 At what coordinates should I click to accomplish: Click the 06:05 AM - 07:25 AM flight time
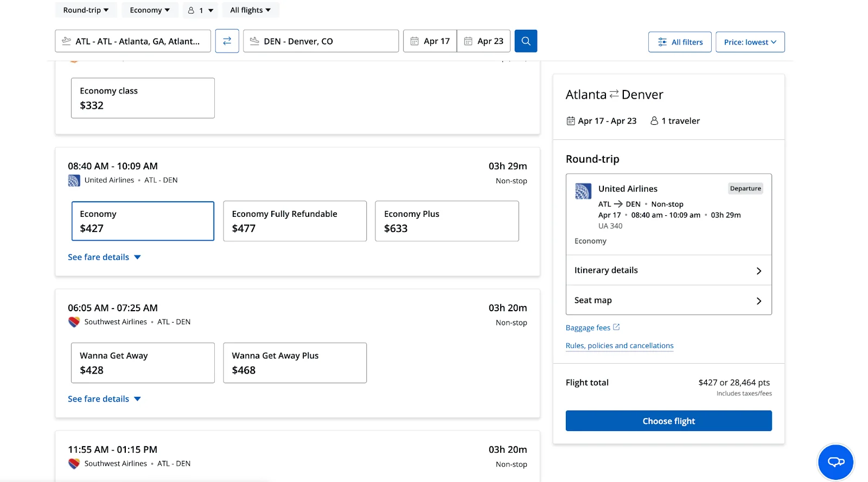click(113, 308)
